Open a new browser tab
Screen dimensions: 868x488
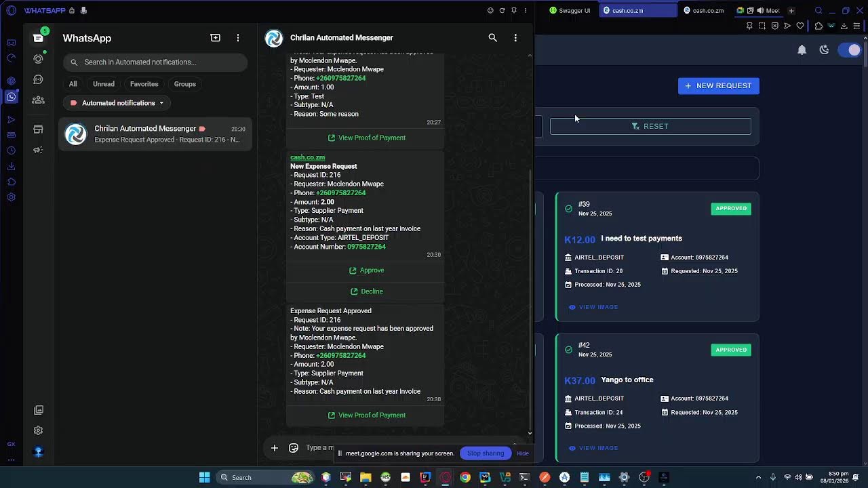click(x=791, y=11)
